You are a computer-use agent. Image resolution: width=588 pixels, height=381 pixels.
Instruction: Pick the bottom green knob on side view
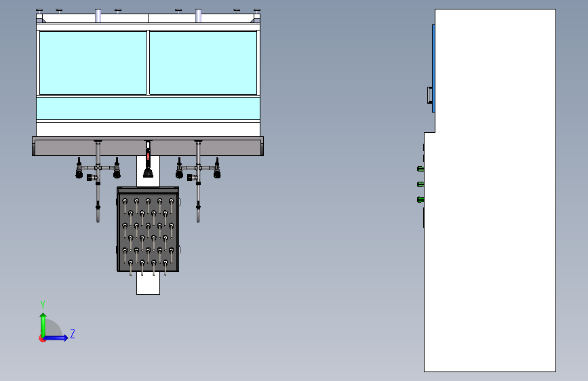coord(420,199)
